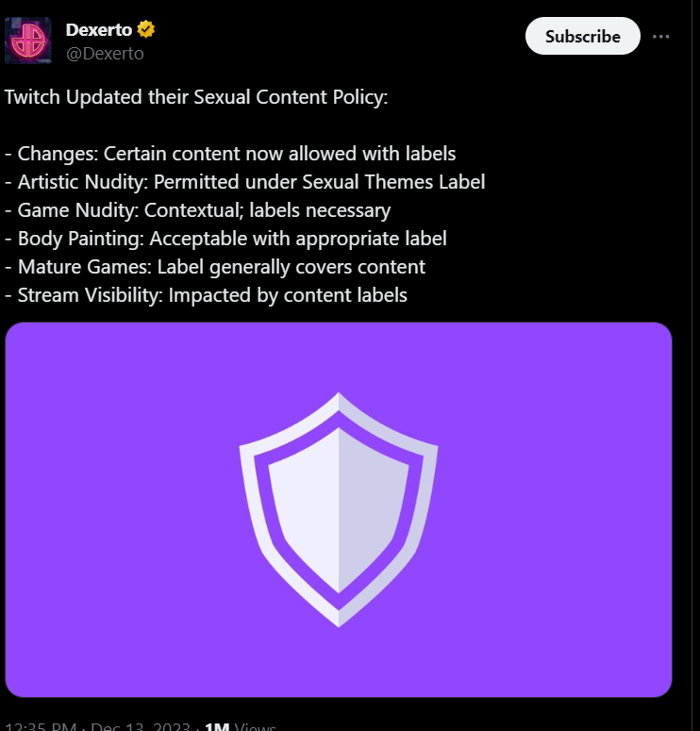
Task: Open Dexerto's profile avatar
Action: (28, 41)
